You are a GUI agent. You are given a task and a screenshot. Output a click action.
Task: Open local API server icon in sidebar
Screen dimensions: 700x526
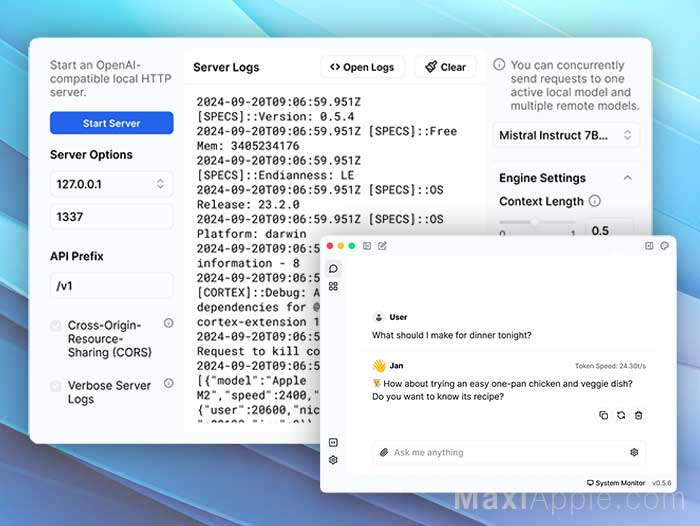click(x=333, y=443)
